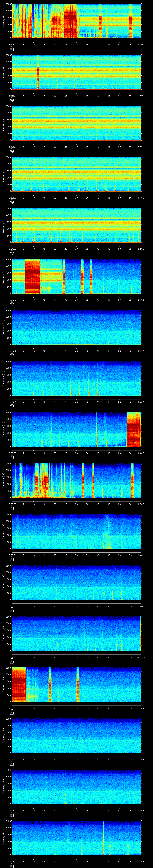
Task: Click the 18:51:00 spectrogram plot
Action: coord(76,225)
